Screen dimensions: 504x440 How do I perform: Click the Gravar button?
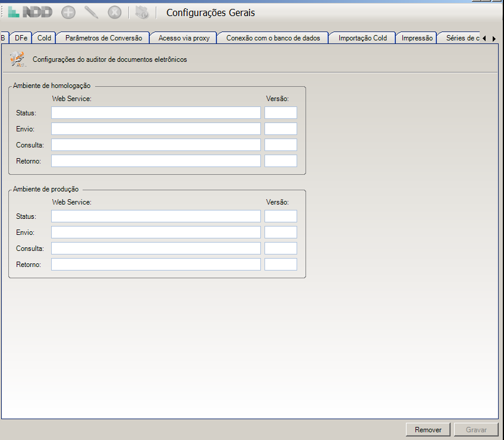(476, 430)
